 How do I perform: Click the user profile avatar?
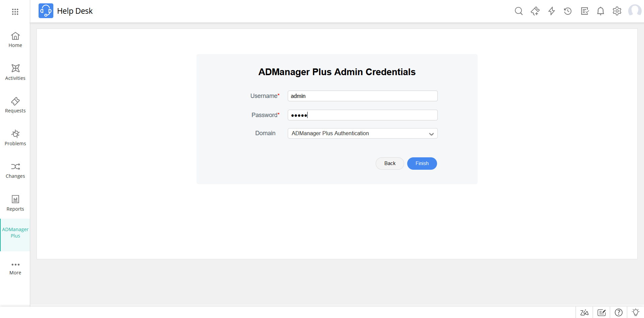(635, 11)
